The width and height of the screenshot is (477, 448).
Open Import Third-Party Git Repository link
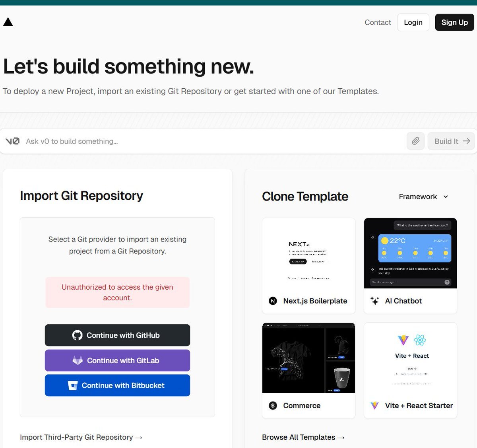coord(81,437)
